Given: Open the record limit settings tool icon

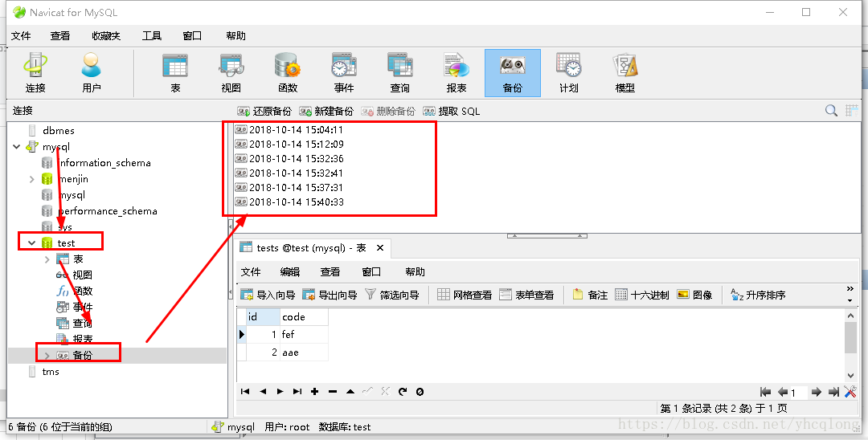Looking at the screenshot, I should tap(850, 392).
